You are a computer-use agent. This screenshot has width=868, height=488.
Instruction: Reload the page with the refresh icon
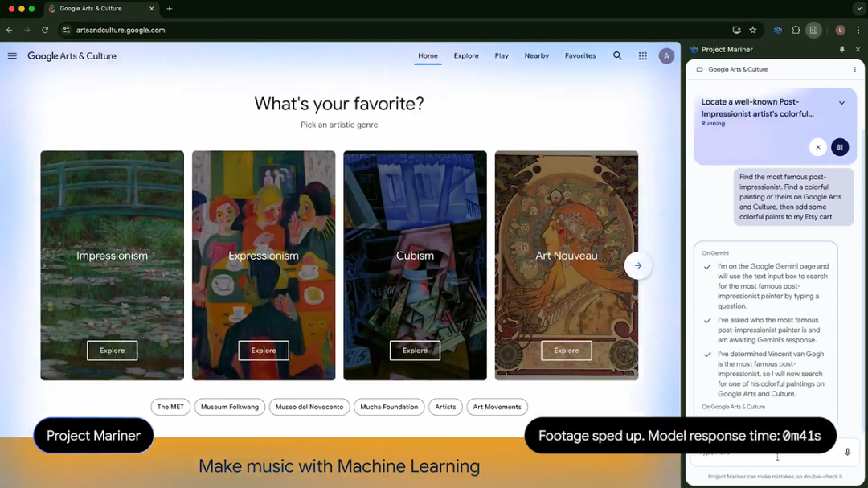click(x=45, y=30)
